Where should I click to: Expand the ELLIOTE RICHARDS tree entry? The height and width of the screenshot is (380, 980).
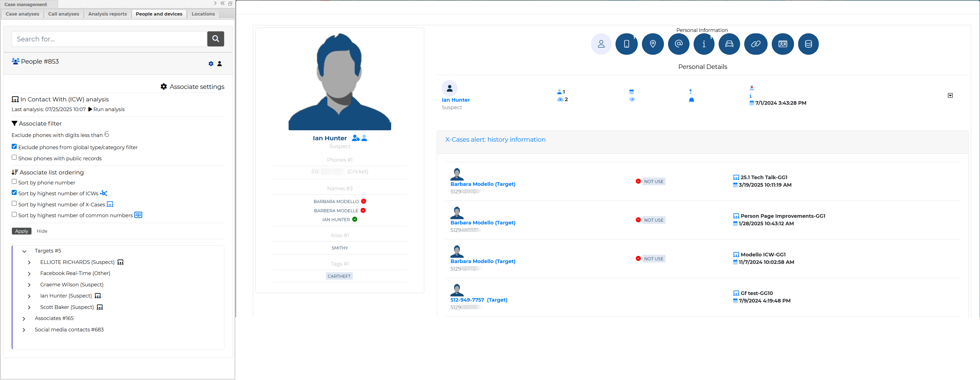click(29, 262)
